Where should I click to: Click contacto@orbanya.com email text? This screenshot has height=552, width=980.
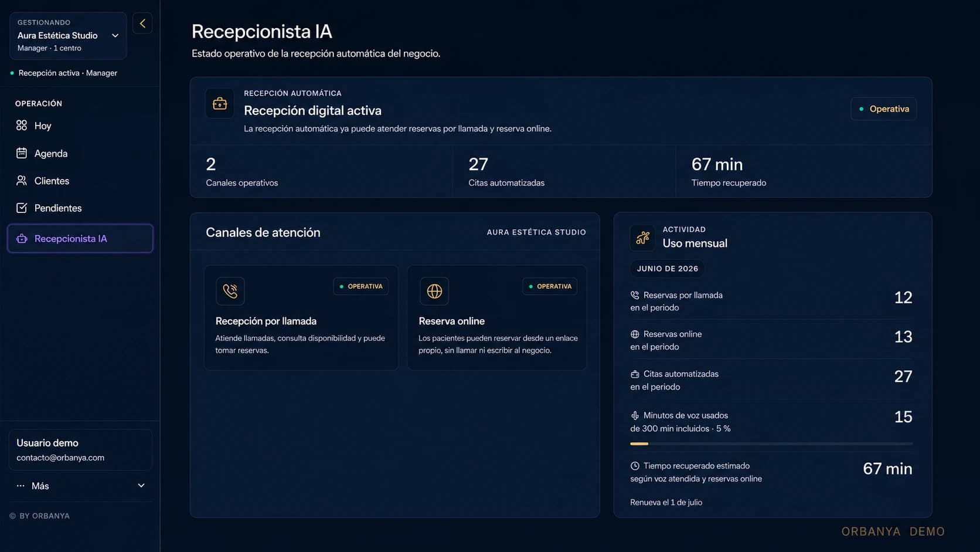coord(60,458)
